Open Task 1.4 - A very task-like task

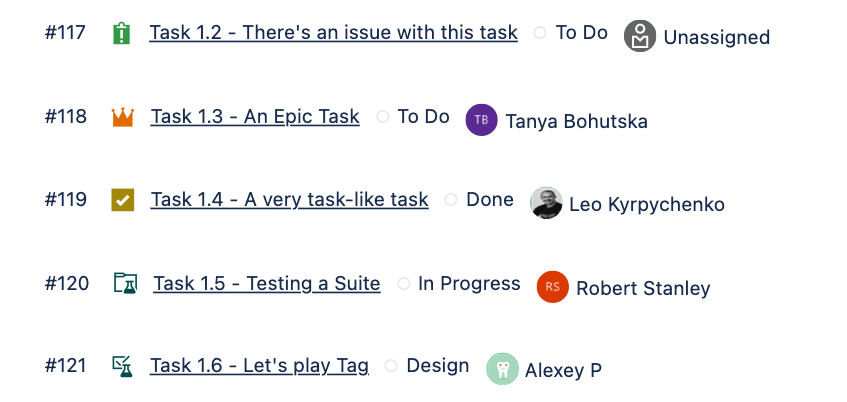tap(289, 200)
